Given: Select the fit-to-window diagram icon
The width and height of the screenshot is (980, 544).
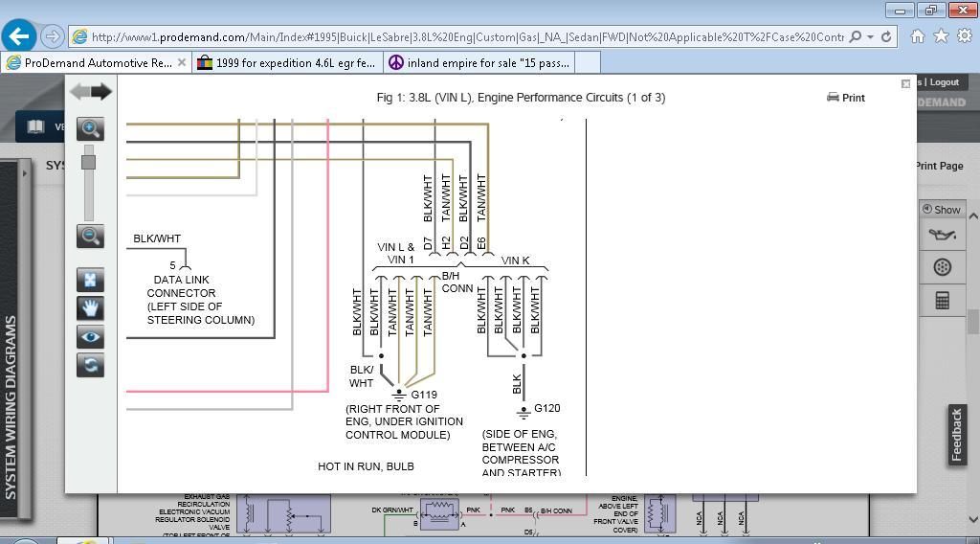Looking at the screenshot, I should (90, 281).
